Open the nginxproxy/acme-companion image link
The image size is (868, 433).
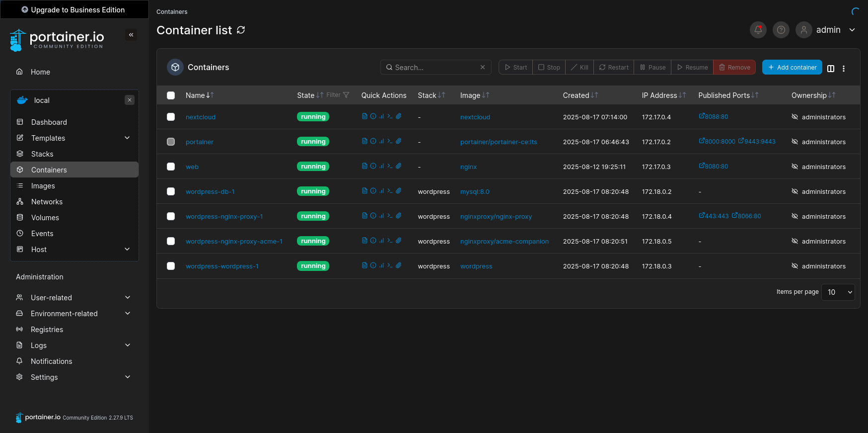point(505,241)
